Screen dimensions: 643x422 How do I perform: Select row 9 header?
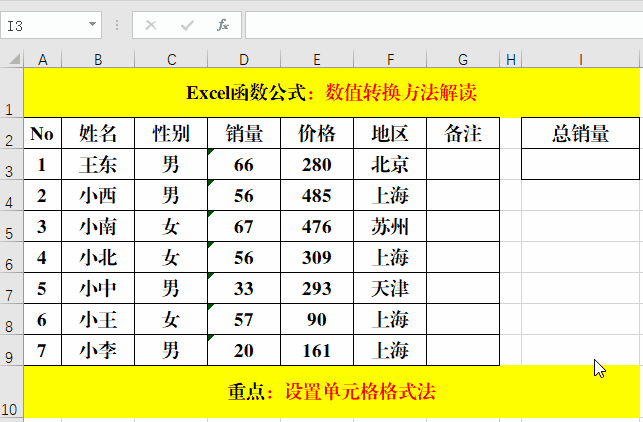pos(12,350)
